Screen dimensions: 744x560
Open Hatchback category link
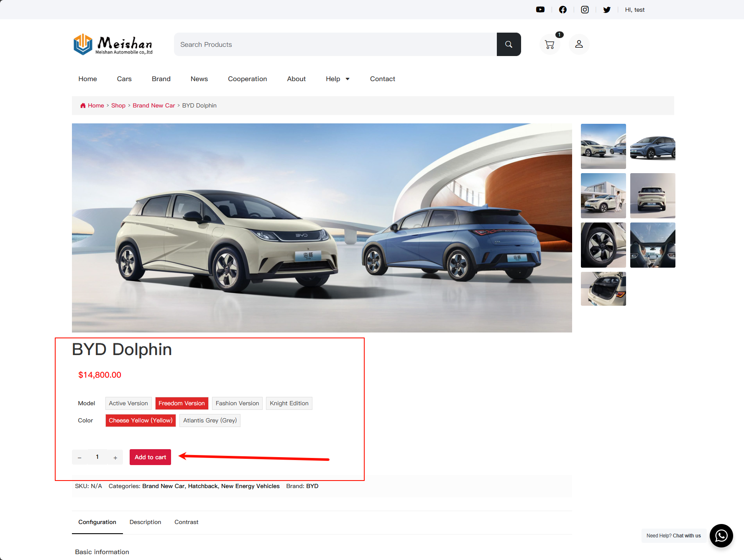pos(203,486)
